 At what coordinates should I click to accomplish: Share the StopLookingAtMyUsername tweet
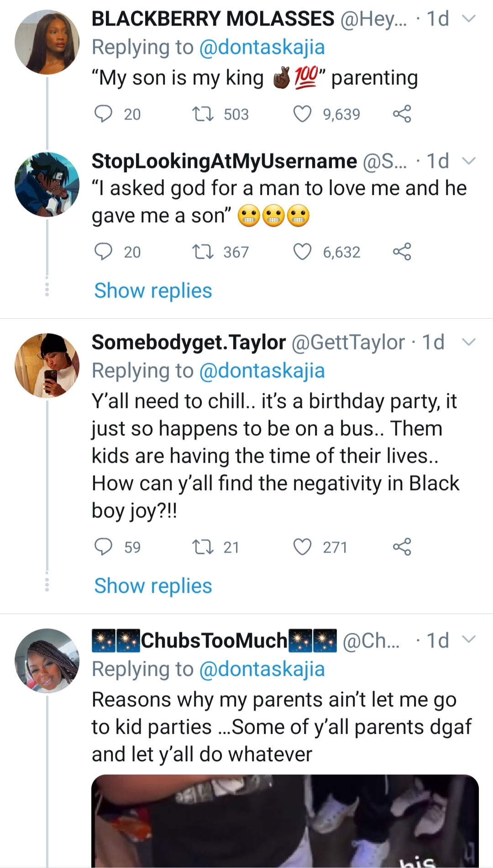[402, 251]
